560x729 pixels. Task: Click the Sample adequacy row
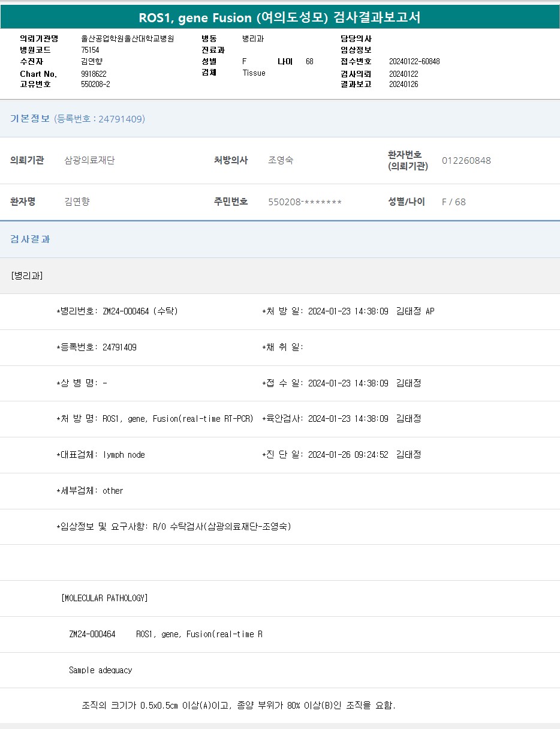point(100,670)
